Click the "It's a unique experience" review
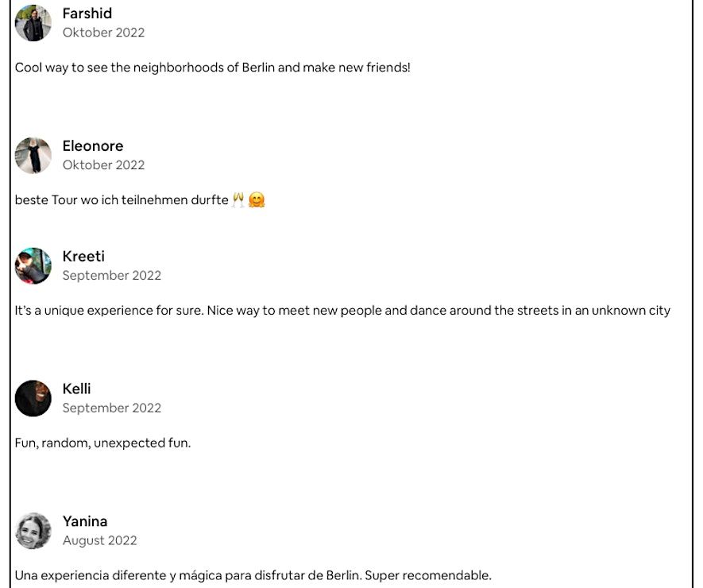This screenshot has height=588, width=703. (342, 311)
